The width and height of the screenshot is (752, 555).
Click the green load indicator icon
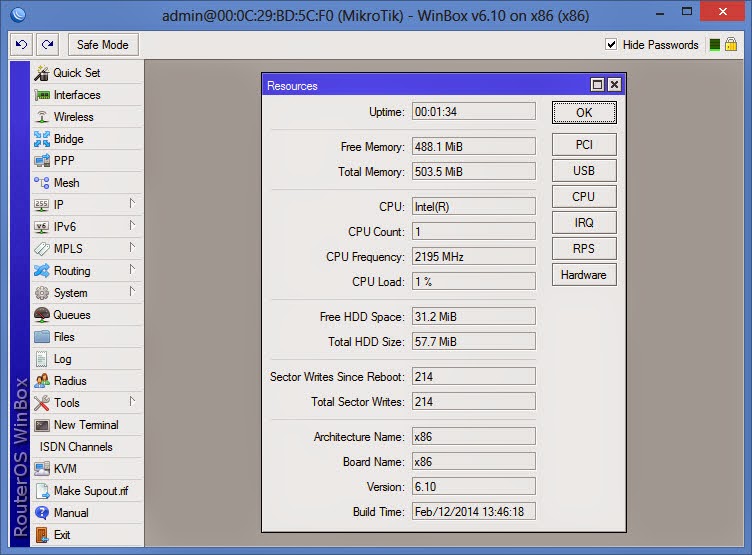715,45
